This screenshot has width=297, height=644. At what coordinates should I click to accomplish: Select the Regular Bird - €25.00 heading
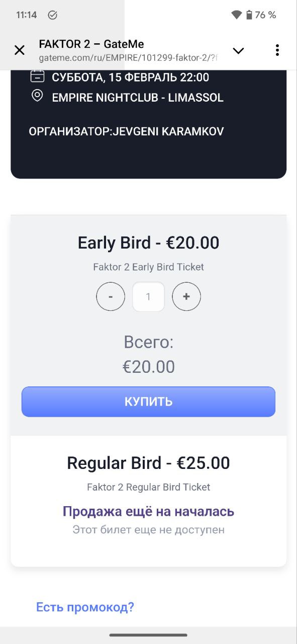click(148, 463)
